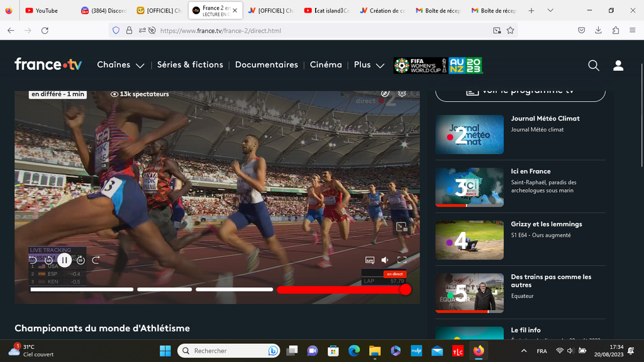Open the site permissions icon in address bar

pos(142,30)
